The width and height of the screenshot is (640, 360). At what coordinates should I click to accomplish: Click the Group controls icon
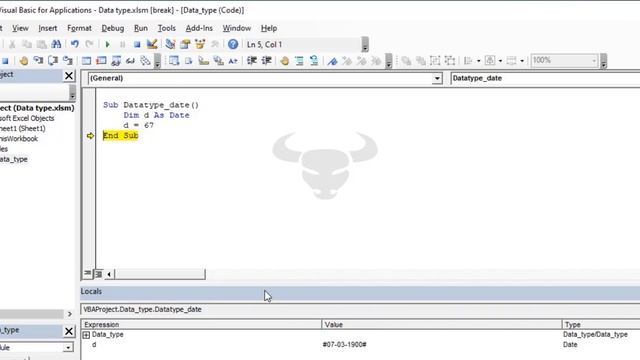tap(435, 61)
